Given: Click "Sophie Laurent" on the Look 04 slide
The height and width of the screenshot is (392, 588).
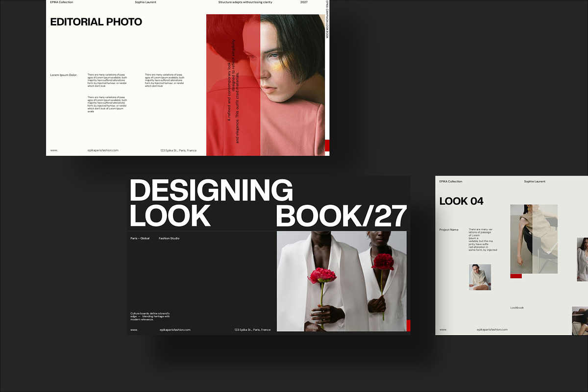Looking at the screenshot, I should pyautogui.click(x=535, y=182).
